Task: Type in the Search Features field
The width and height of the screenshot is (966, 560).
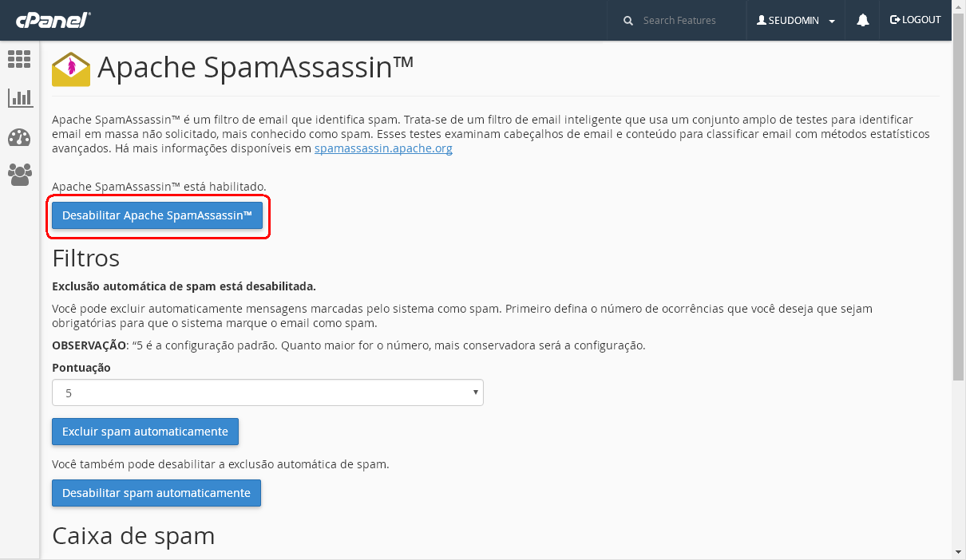Action: point(687,21)
